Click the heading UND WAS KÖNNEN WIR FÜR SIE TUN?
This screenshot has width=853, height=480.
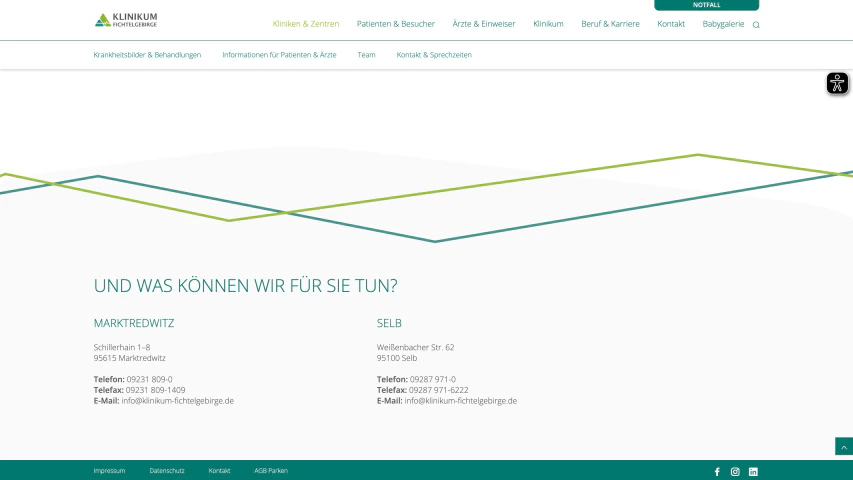tap(245, 286)
